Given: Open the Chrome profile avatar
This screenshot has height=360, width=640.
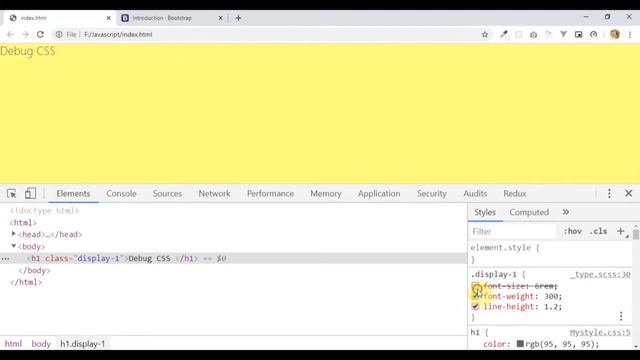Looking at the screenshot, I should (x=615, y=34).
